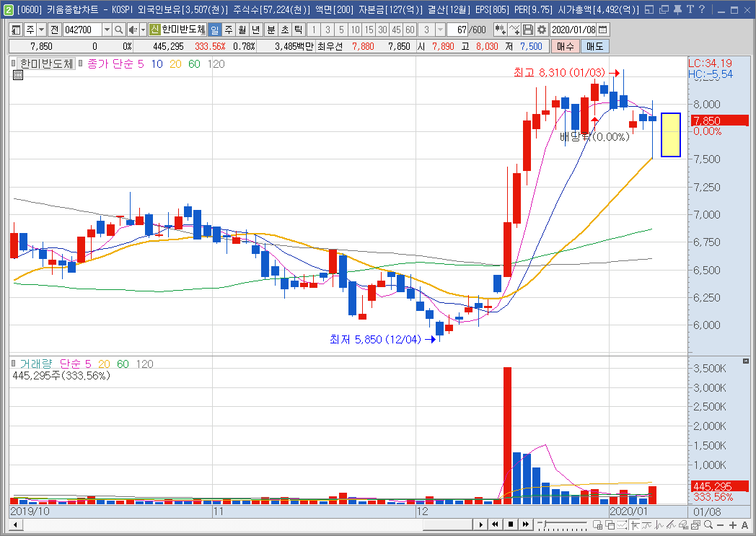Zoom out chart with minus icon

(x=721, y=525)
